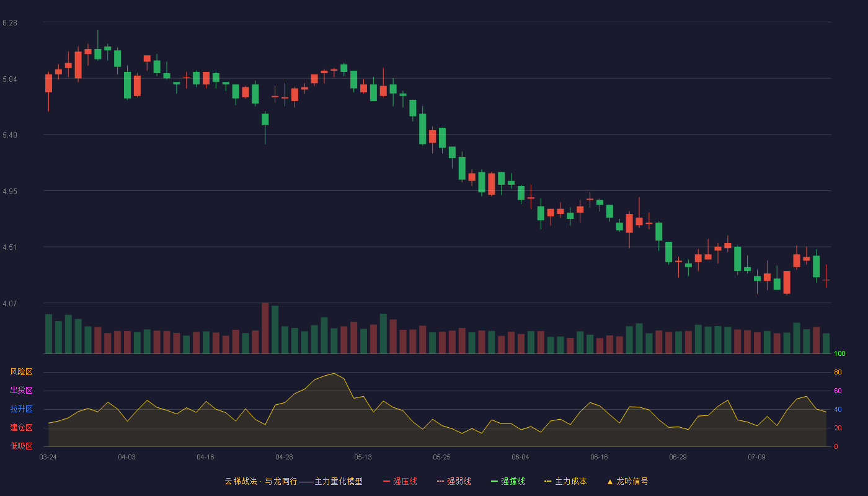Select the 出货区 zone label
The image size is (868, 496).
click(x=21, y=391)
